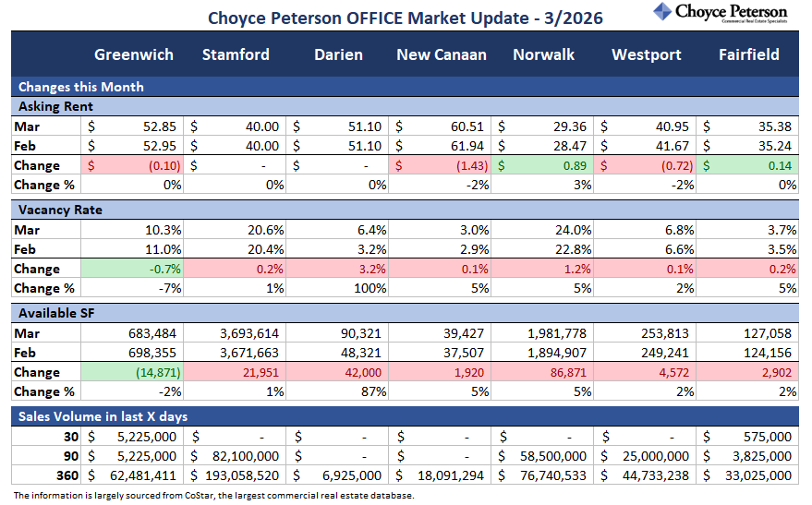The height and width of the screenshot is (505, 812).
Task: Click Fairfield rent change cell 0.14
Action: (747, 165)
